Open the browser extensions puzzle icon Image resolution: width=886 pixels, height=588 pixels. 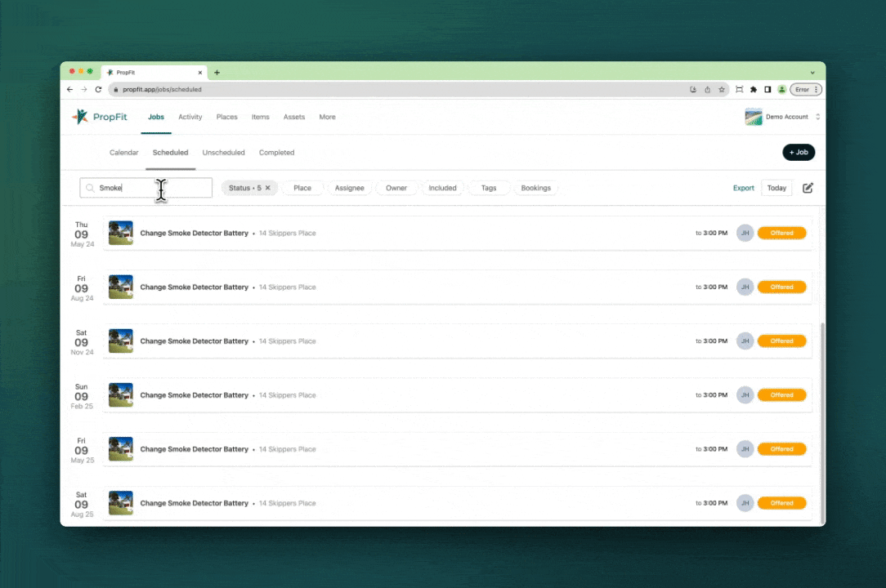click(x=754, y=90)
